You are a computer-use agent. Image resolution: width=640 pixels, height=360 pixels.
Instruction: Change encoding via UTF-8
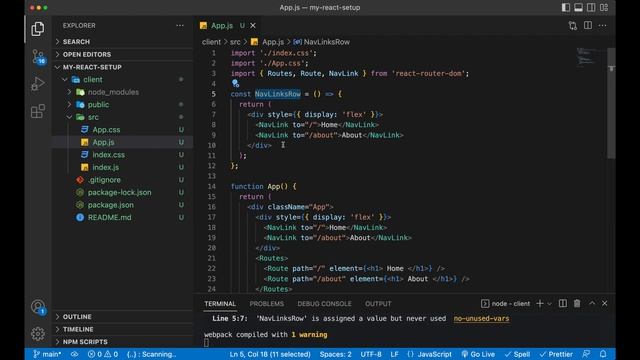371,354
